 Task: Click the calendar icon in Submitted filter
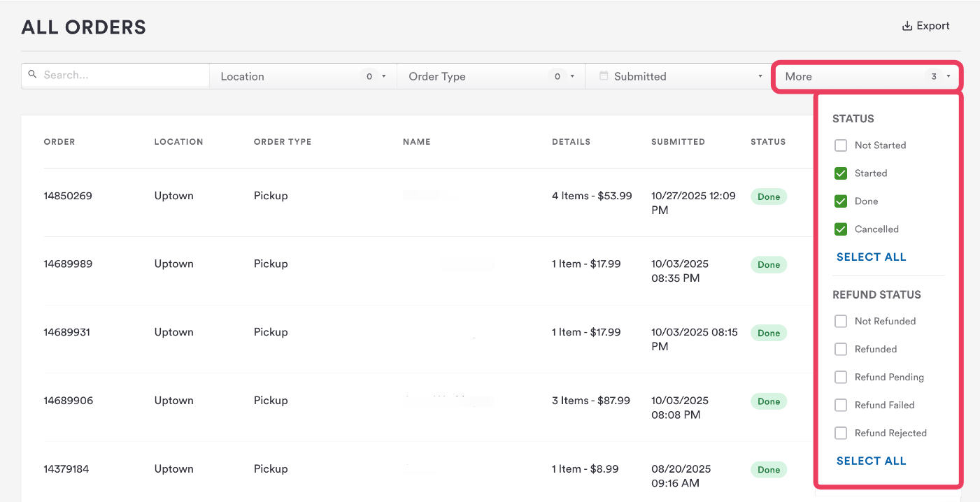click(604, 76)
